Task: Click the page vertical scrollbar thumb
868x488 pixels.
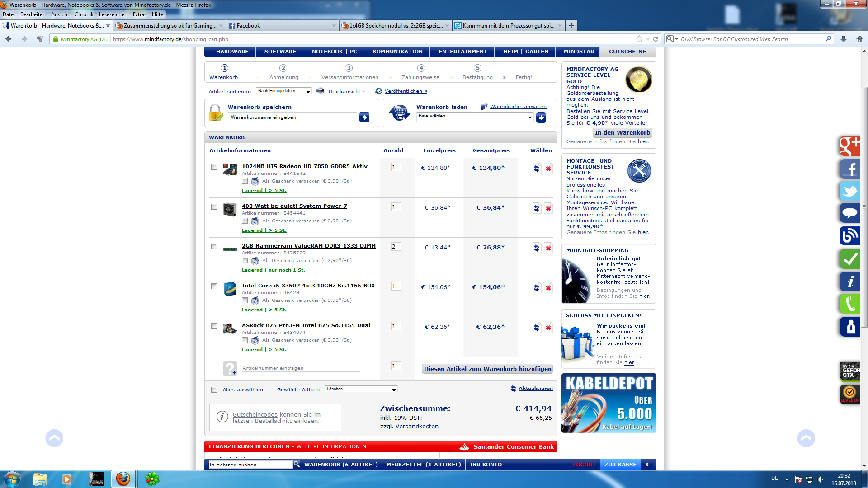Action: point(864,207)
